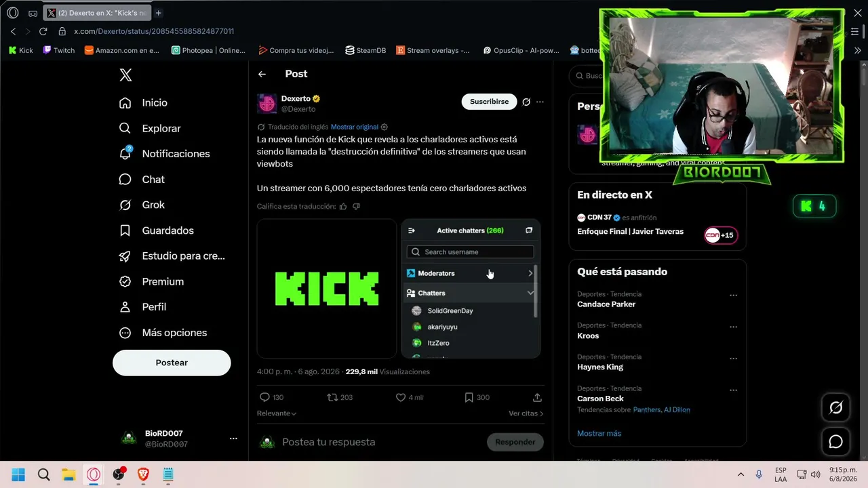868x488 pixels.
Task: Open the Twitch bookmark
Action: (59, 50)
